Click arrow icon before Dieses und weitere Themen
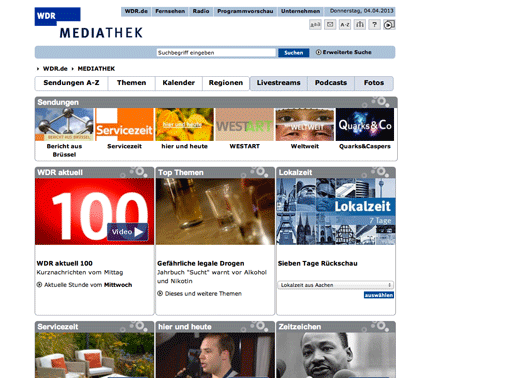The width and height of the screenshot is (517, 378). point(160,293)
